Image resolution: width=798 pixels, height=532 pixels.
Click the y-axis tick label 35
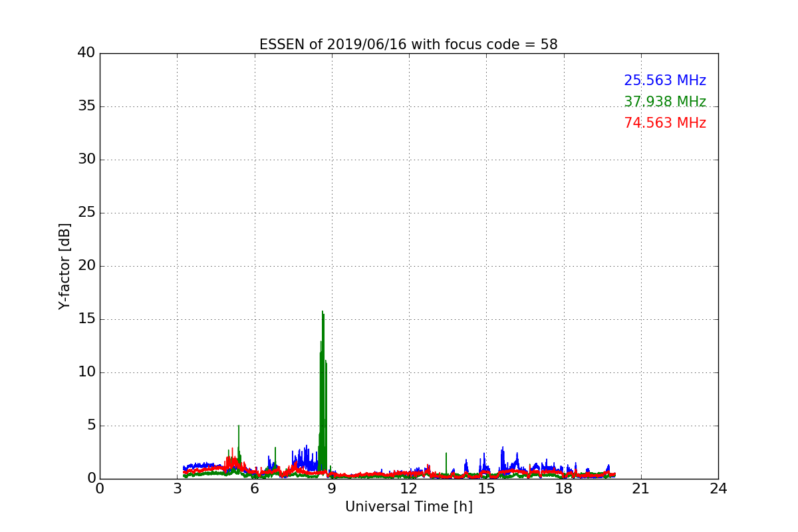pyautogui.click(x=86, y=106)
